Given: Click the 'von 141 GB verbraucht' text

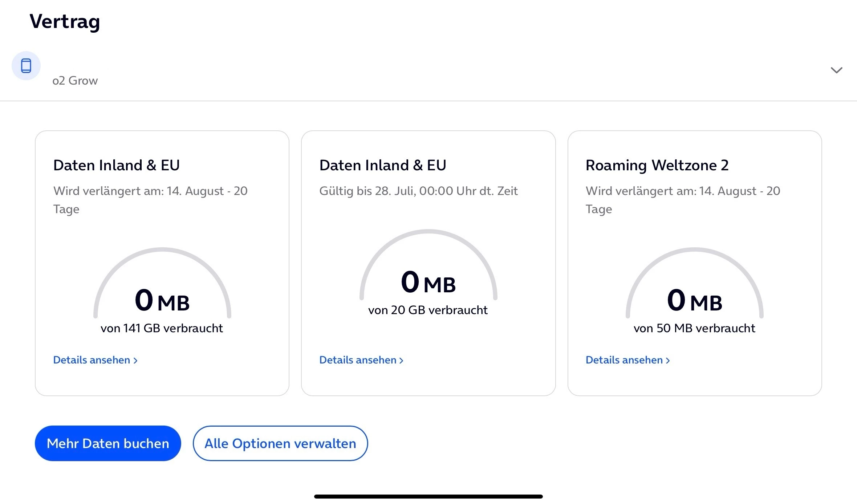Looking at the screenshot, I should click(x=162, y=328).
